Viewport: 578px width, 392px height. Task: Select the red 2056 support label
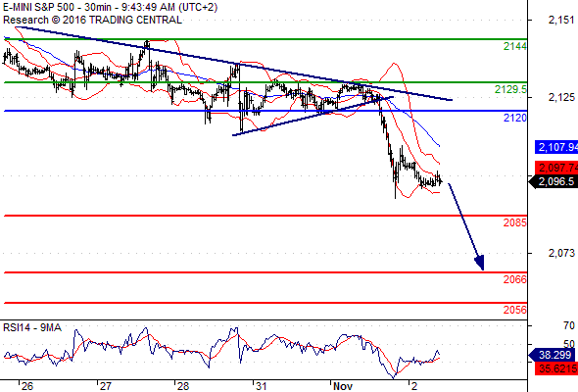click(515, 310)
